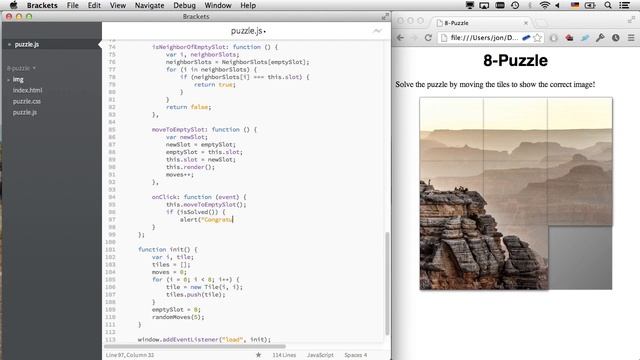Click the 'return false;' code line
640x360 pixels.
[189, 107]
